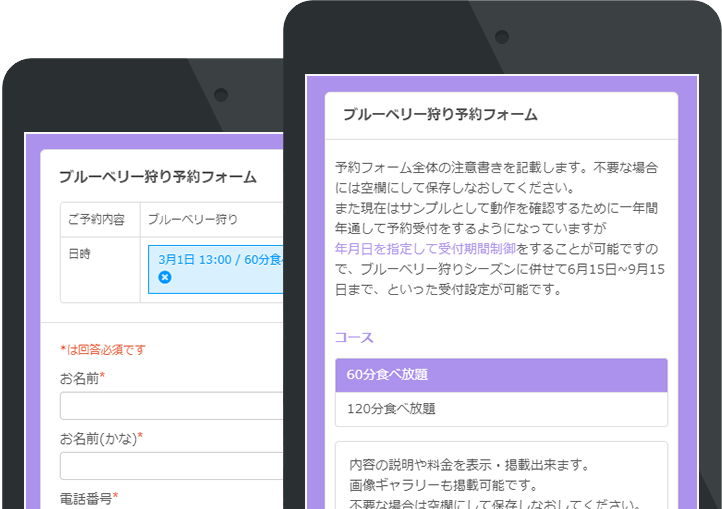Image resolution: width=722 pixels, height=509 pixels.
Task: Click into the お名前(かな) input field
Action: [x=170, y=466]
